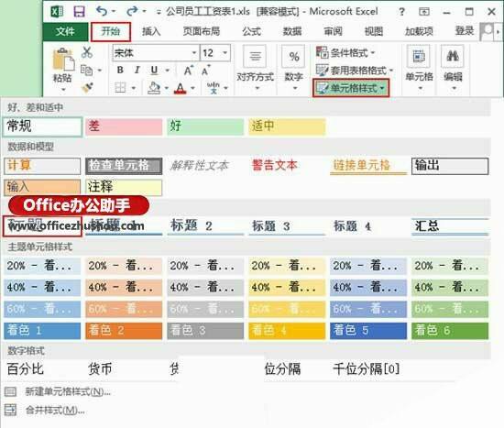Expand the Paste options arrow under 粘贴
This screenshot has height=428, width=504.
coord(63,89)
